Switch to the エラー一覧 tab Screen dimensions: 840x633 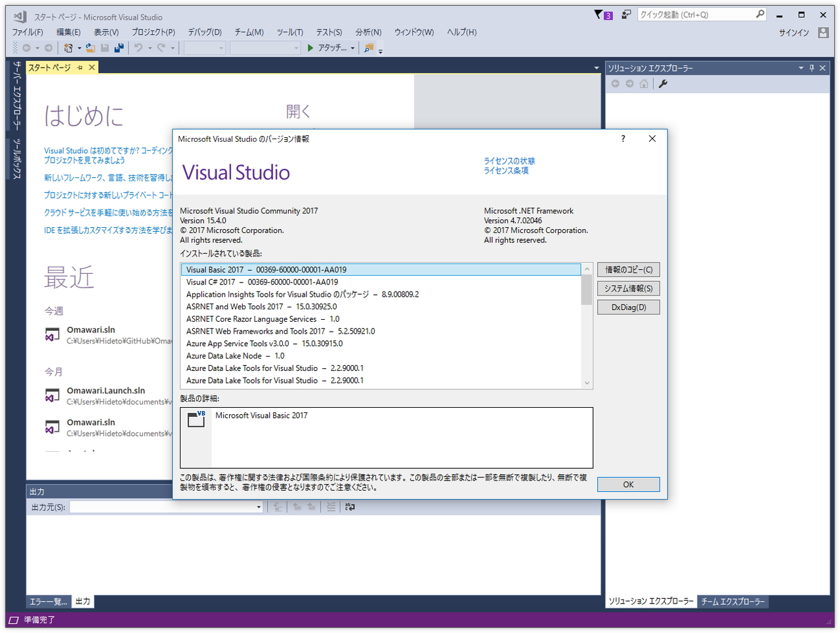(47, 601)
